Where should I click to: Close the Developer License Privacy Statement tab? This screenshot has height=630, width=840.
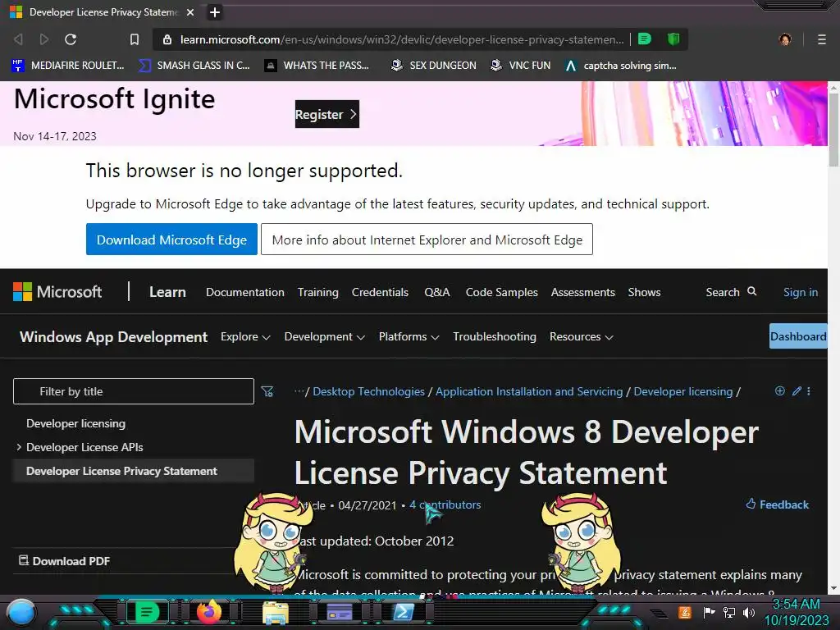coord(190,11)
